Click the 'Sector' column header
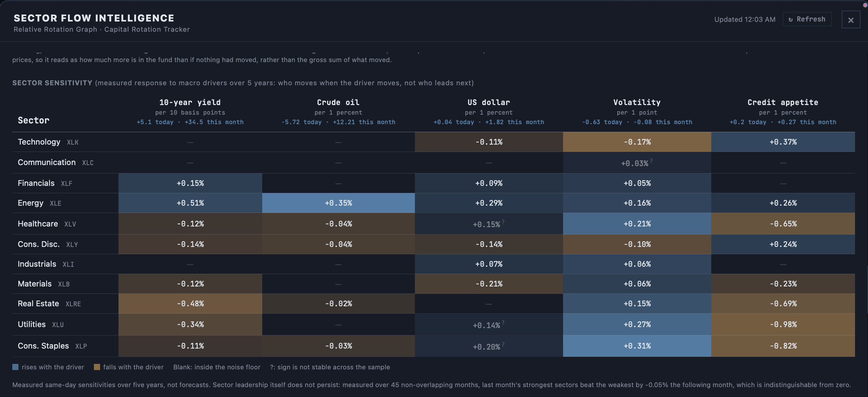This screenshot has width=868, height=397. click(x=33, y=120)
